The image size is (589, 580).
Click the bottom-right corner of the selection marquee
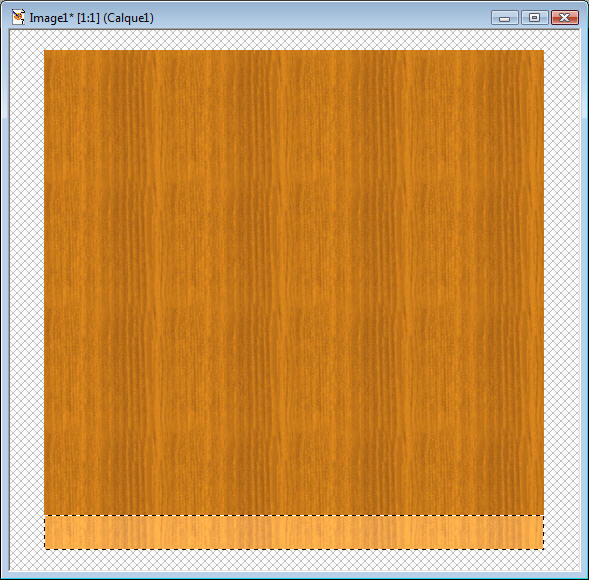(544, 549)
